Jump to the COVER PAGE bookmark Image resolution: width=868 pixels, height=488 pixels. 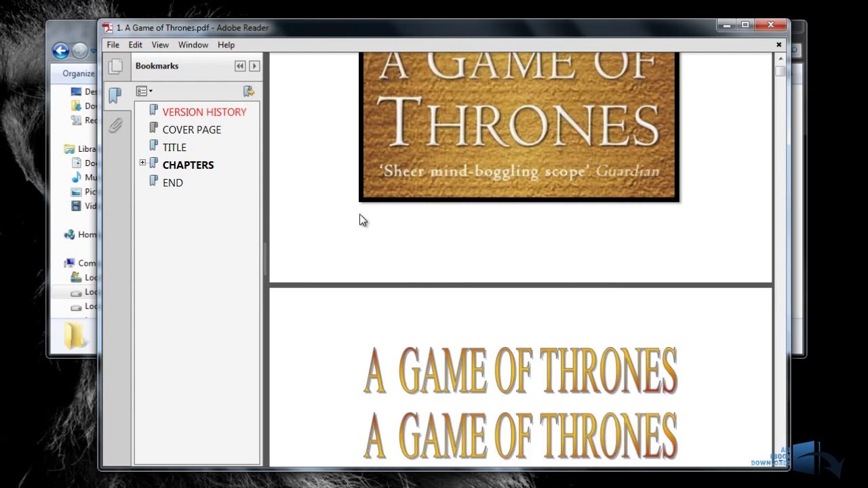(x=192, y=129)
